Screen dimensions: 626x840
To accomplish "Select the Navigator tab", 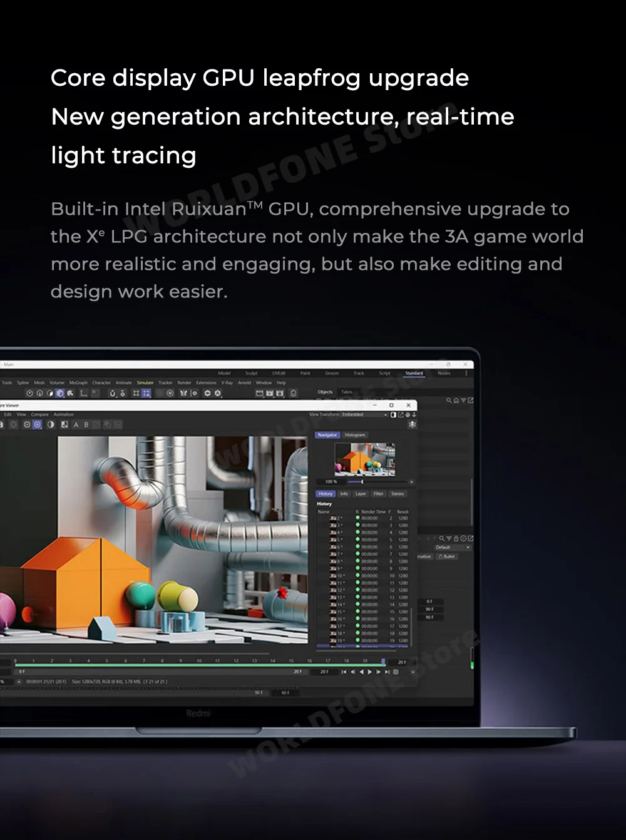I will point(327,435).
